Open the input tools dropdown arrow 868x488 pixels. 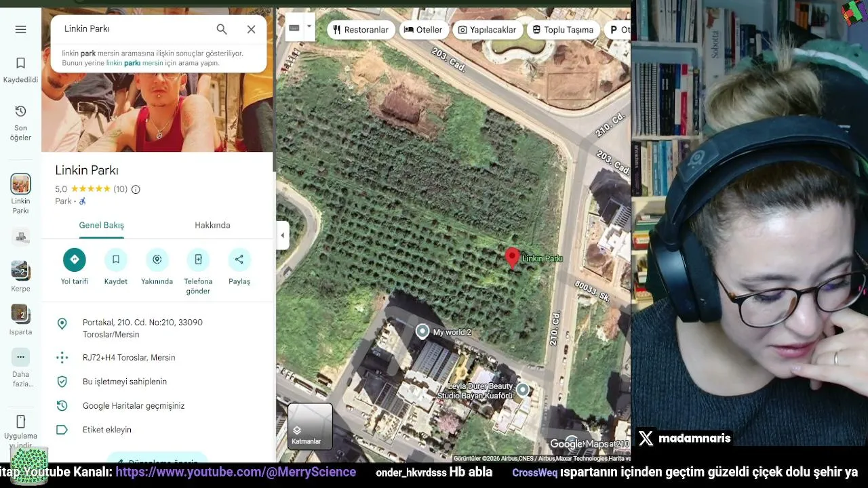309,28
